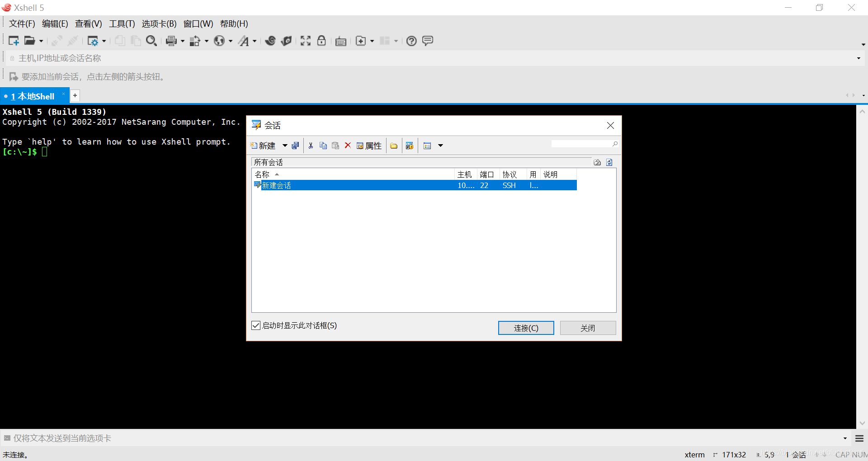The height and width of the screenshot is (461, 868).
Task: Launch Xagent with the toolbar icon
Action: (286, 41)
